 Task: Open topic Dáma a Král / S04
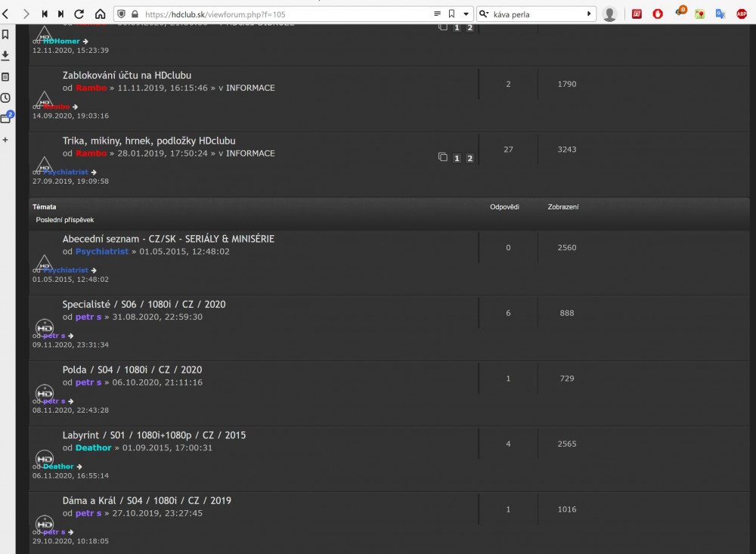(x=147, y=500)
